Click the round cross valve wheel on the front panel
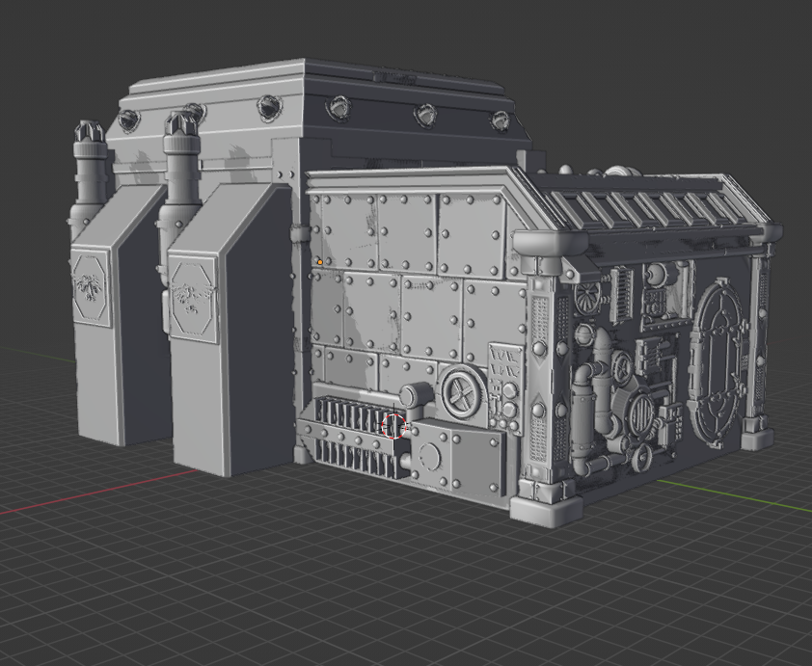Image resolution: width=812 pixels, height=666 pixels. coord(461,395)
